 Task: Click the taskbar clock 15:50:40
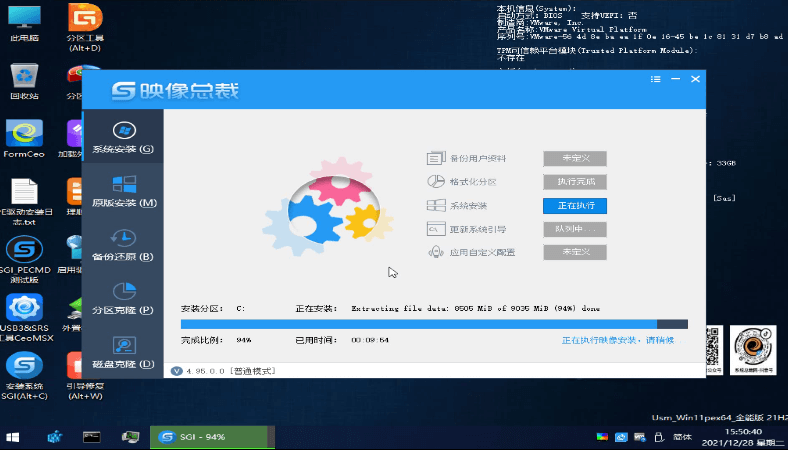click(x=744, y=431)
